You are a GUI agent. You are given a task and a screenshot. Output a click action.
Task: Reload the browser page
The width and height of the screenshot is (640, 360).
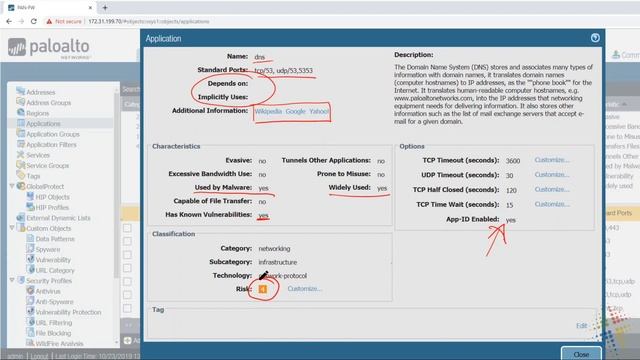[x=34, y=21]
